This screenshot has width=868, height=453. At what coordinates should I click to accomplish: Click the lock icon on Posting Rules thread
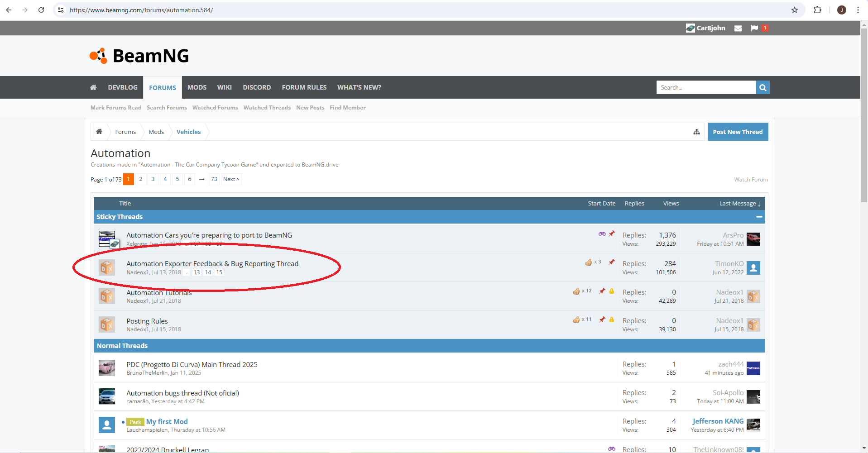[612, 319]
